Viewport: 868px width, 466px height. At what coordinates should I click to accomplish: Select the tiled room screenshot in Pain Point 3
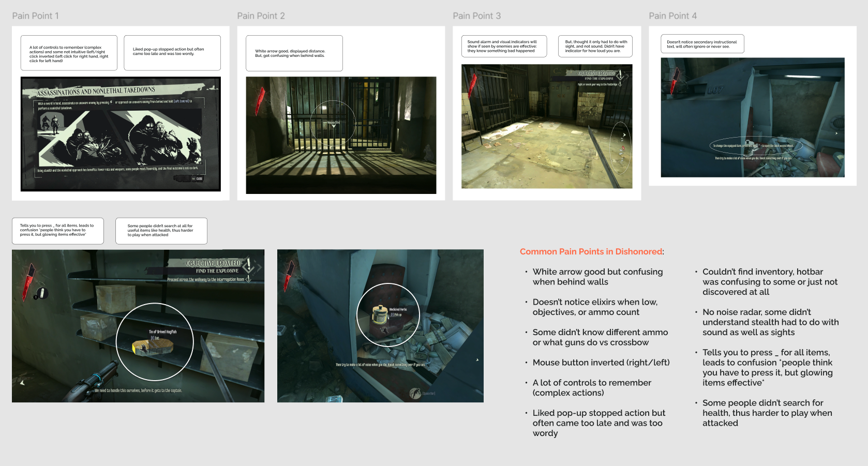click(x=547, y=126)
